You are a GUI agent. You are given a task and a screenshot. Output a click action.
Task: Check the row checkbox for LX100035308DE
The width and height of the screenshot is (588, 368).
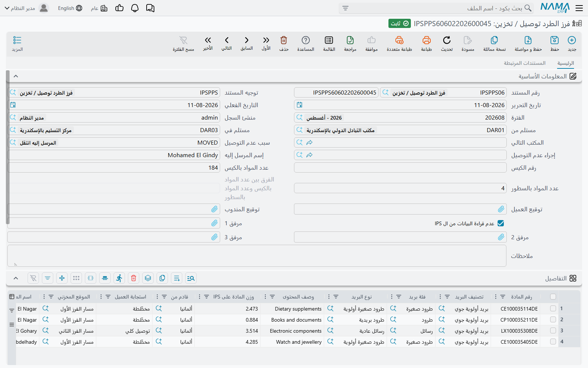click(x=553, y=331)
